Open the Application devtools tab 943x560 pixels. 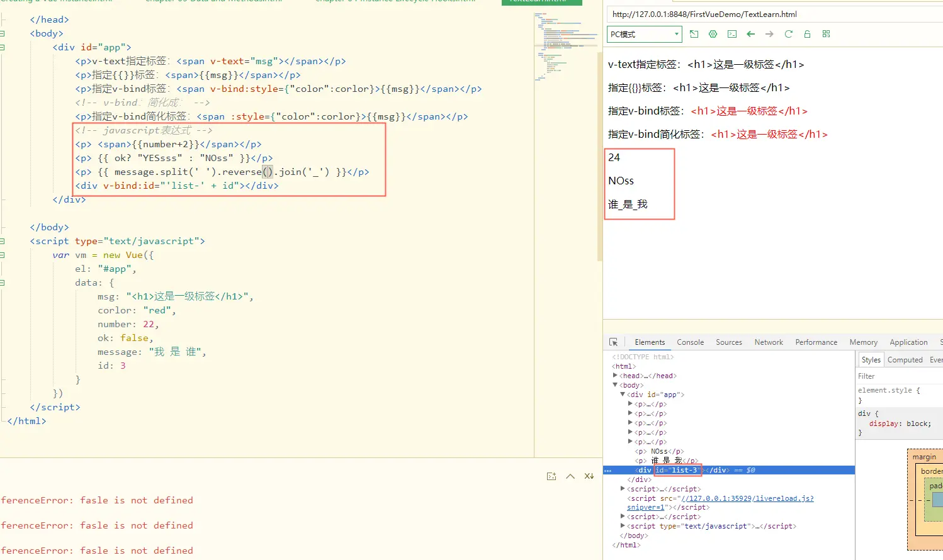[908, 342]
